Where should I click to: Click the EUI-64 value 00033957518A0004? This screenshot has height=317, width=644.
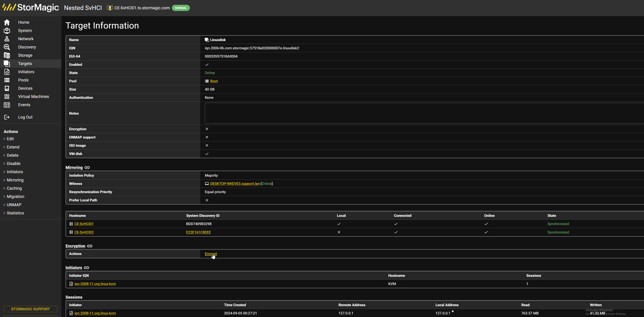tap(221, 56)
